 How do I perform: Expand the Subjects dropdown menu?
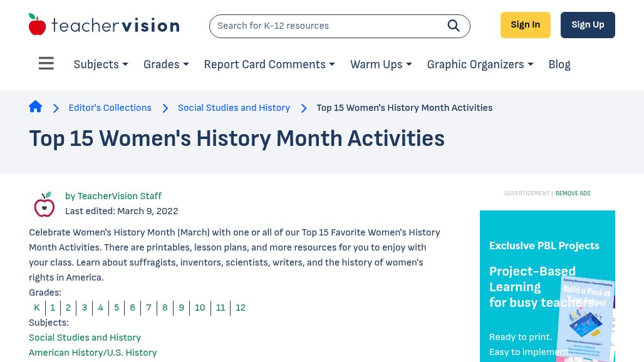pos(101,65)
